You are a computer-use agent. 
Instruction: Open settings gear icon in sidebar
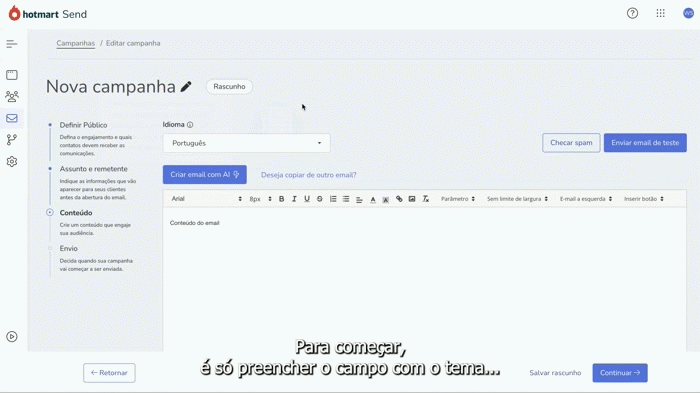pyautogui.click(x=12, y=161)
